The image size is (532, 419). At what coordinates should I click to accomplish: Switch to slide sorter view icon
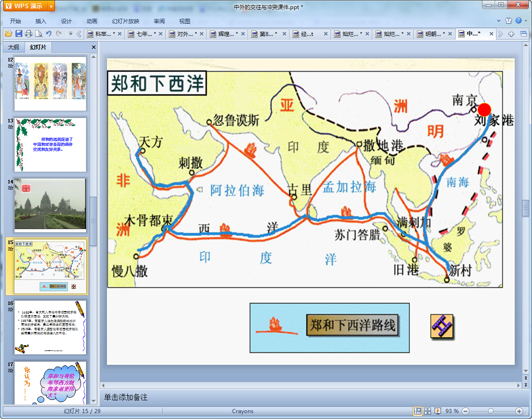pos(428,411)
